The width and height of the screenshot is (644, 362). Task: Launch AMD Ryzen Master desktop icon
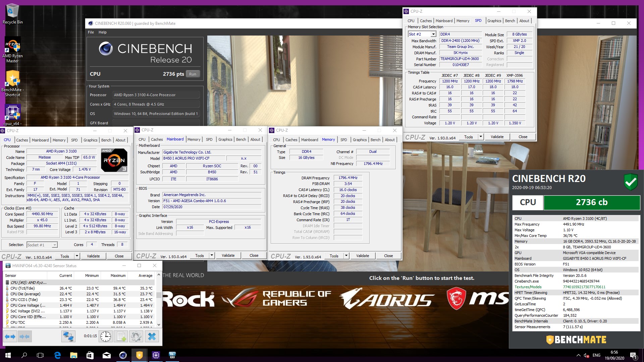click(x=13, y=50)
